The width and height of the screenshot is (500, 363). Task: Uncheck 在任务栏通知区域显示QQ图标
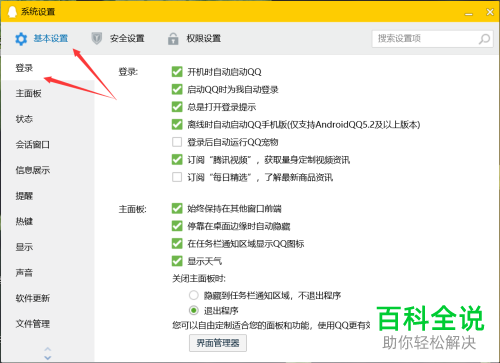click(177, 243)
